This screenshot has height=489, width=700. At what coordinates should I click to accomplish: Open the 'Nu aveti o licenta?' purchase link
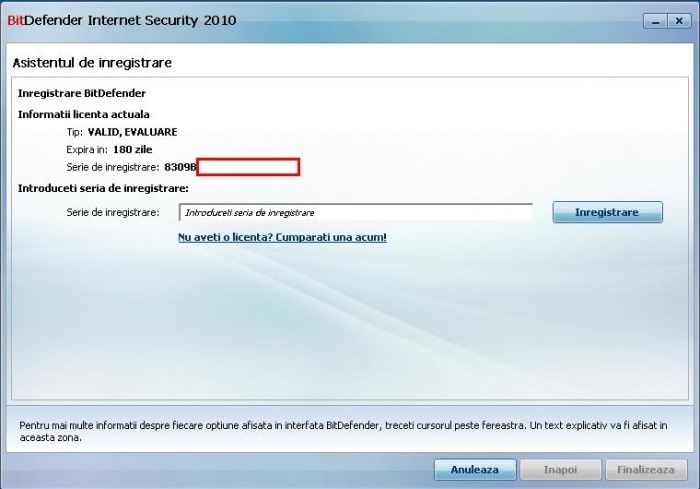282,238
